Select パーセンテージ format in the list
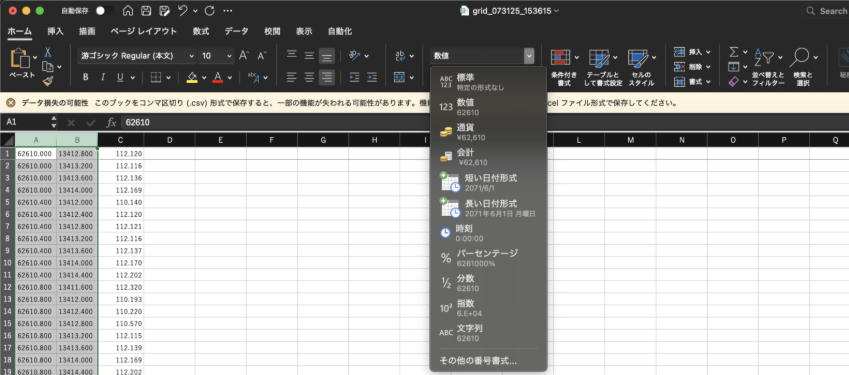Screen dimensions: 849x375 [488, 257]
